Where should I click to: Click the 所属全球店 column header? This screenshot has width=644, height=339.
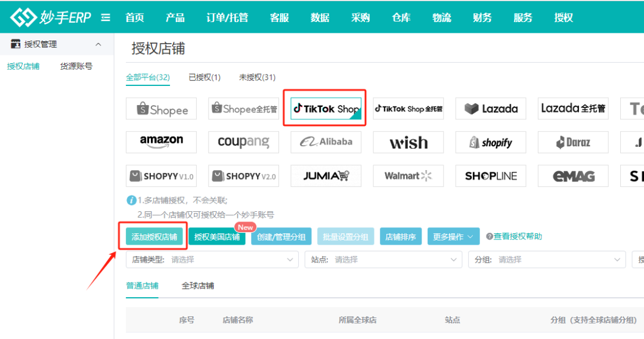[x=358, y=320]
